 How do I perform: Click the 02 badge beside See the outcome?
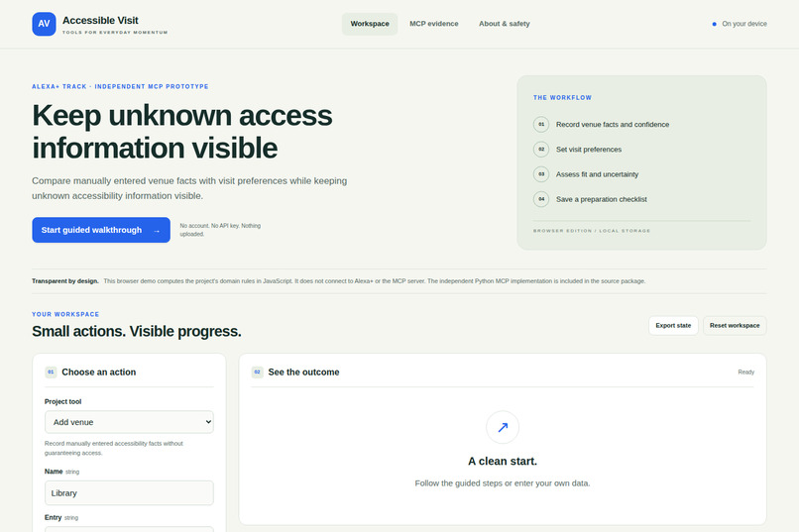click(257, 372)
